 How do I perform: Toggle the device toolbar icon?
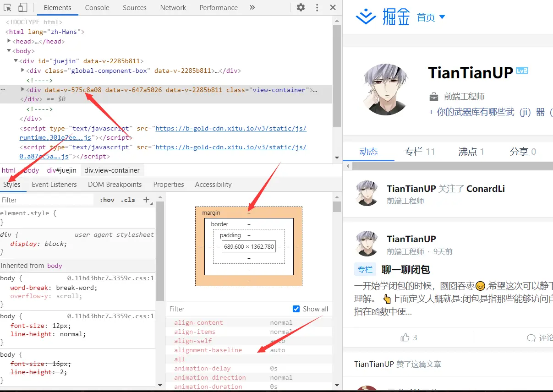point(22,7)
